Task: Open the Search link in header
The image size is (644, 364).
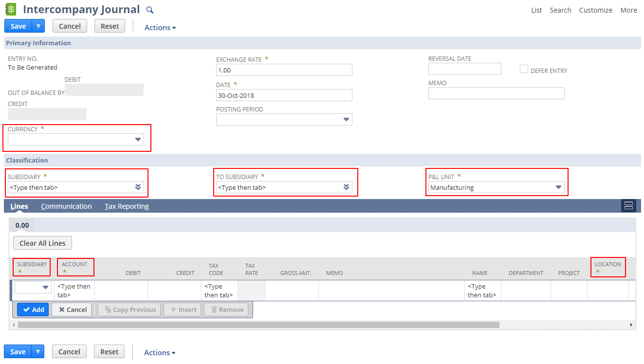Action: pyautogui.click(x=560, y=10)
